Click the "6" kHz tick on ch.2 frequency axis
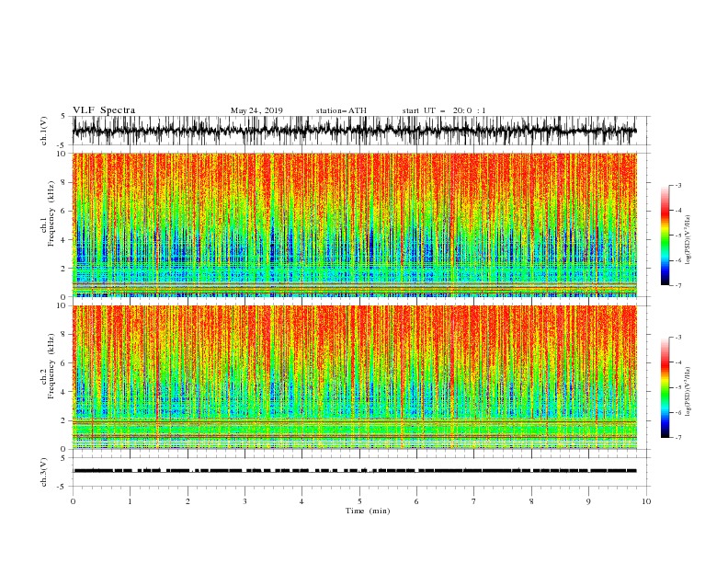Viewport: 728px width, 563px height. (64, 363)
